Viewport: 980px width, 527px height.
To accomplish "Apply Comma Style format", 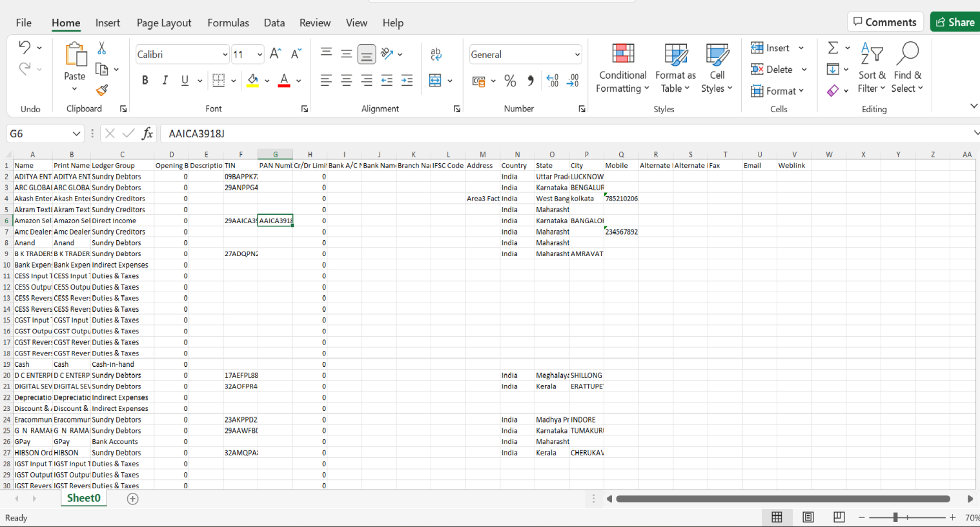I will click(x=531, y=81).
